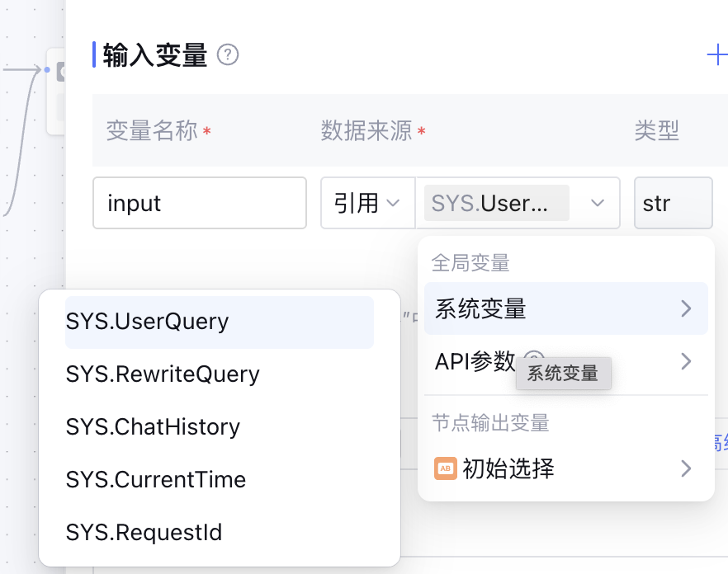Expand the arrow on the 系统变量 row
This screenshot has width=728, height=574.
tap(686, 309)
